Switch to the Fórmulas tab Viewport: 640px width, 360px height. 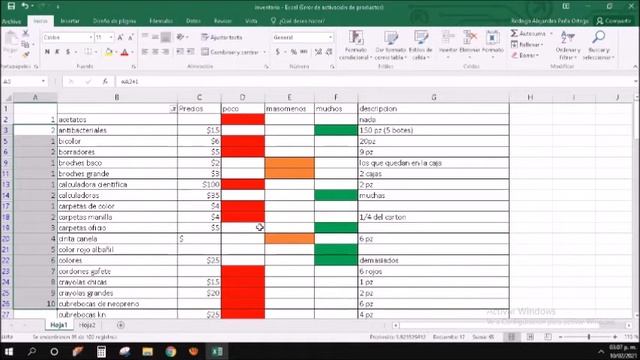point(161,21)
